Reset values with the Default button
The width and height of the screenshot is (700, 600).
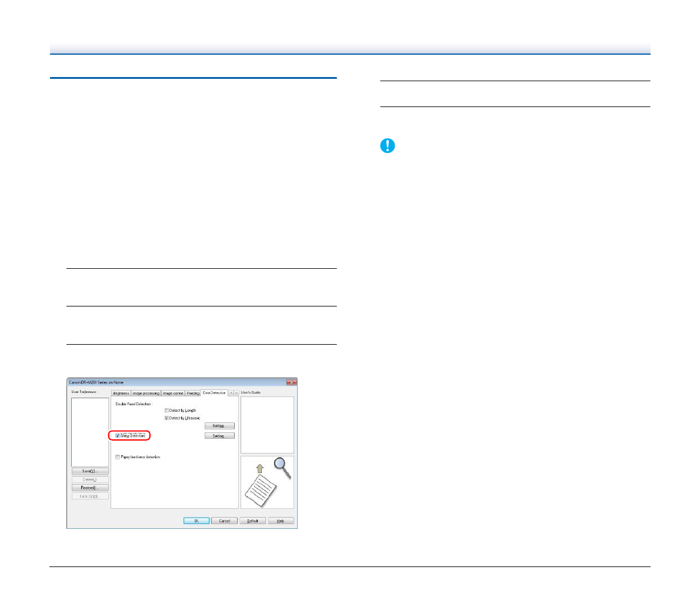252,521
